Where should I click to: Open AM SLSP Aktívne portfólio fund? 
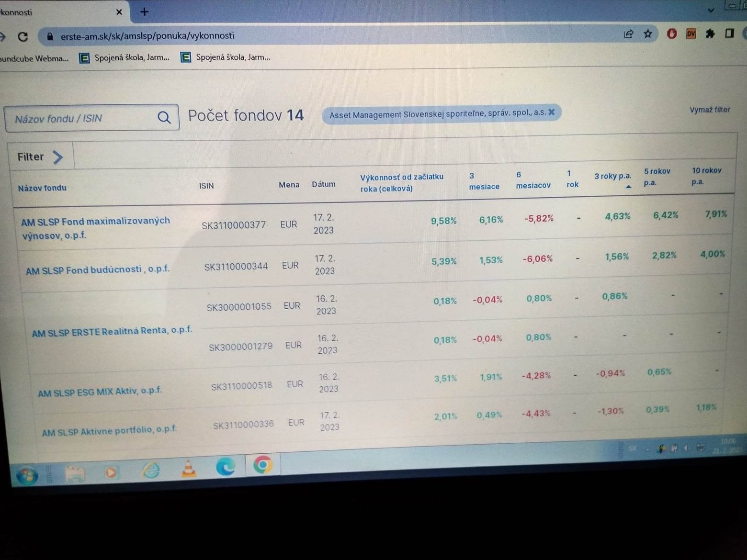click(109, 431)
